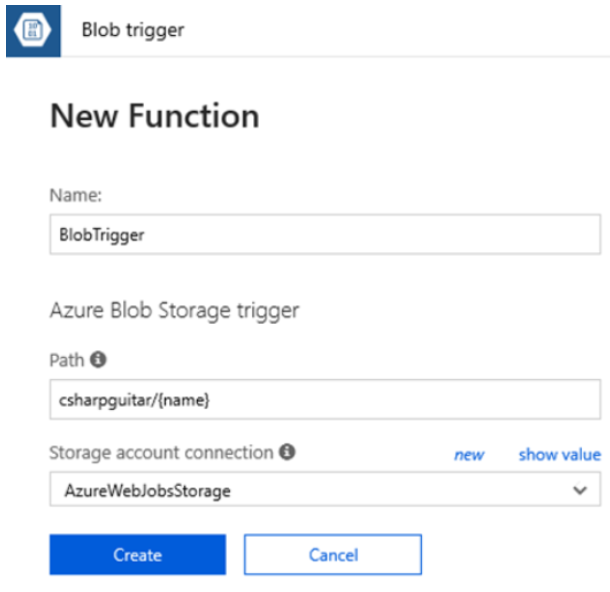
Task: Show info for Storage account connection
Action: click(x=287, y=452)
